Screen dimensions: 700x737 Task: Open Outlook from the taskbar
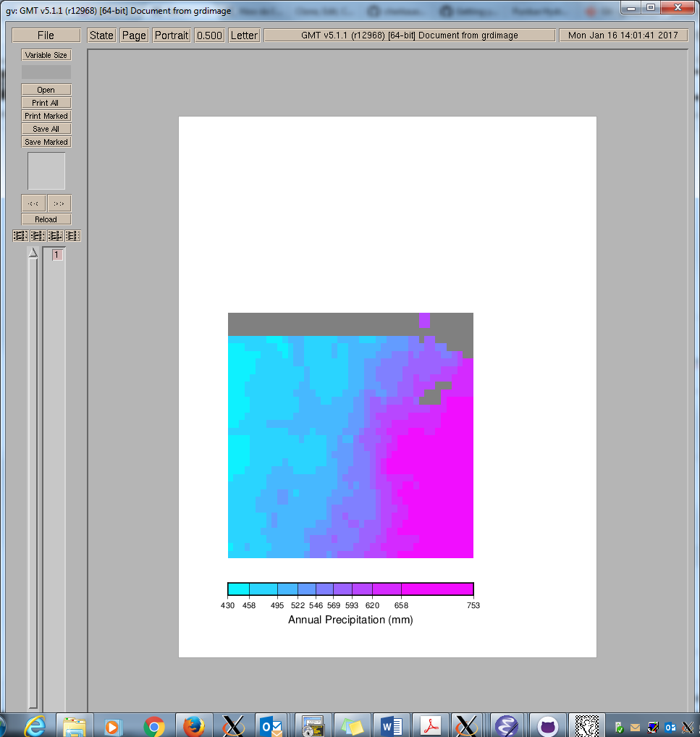point(272,725)
